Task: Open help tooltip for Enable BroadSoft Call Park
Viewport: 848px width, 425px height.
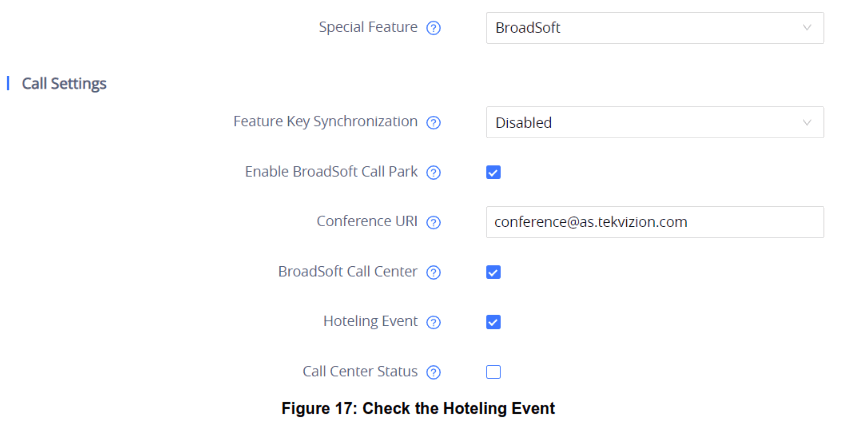Action: coord(433,172)
